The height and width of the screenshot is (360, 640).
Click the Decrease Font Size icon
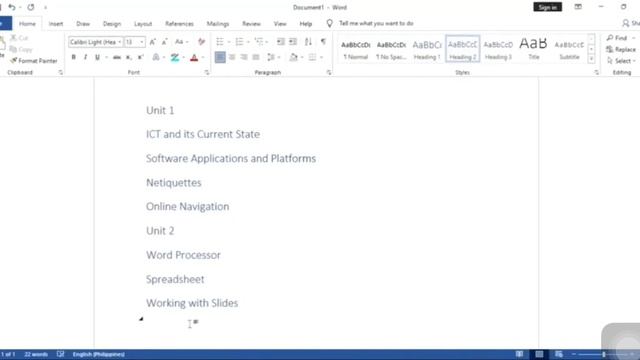click(164, 42)
